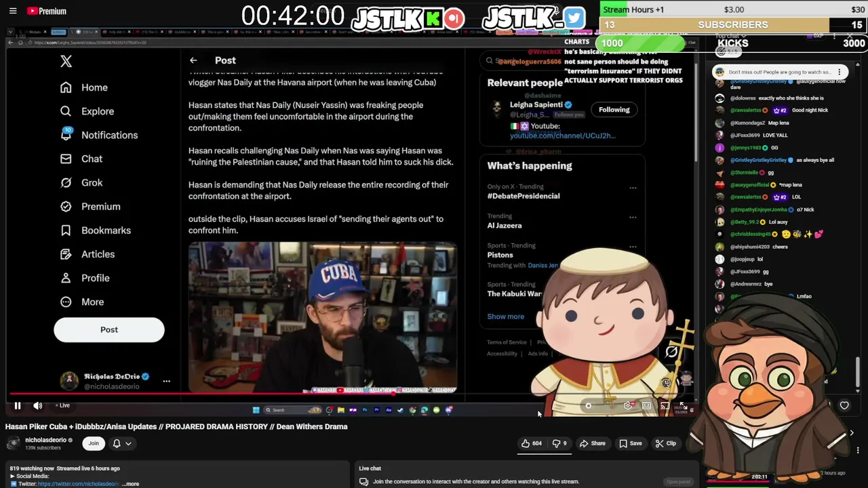Open Chat in X sidebar
The height and width of the screenshot is (488, 868).
coord(92,159)
